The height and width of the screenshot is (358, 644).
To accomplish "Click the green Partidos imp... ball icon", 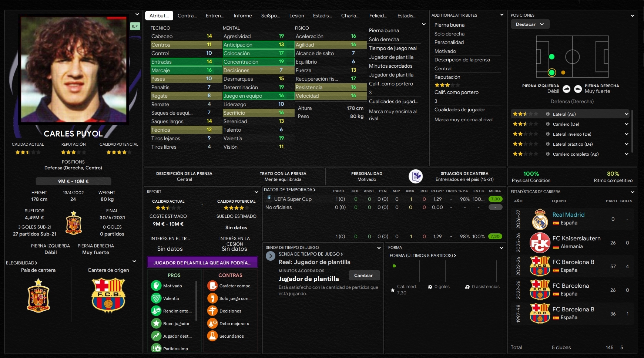I will click(x=156, y=348).
